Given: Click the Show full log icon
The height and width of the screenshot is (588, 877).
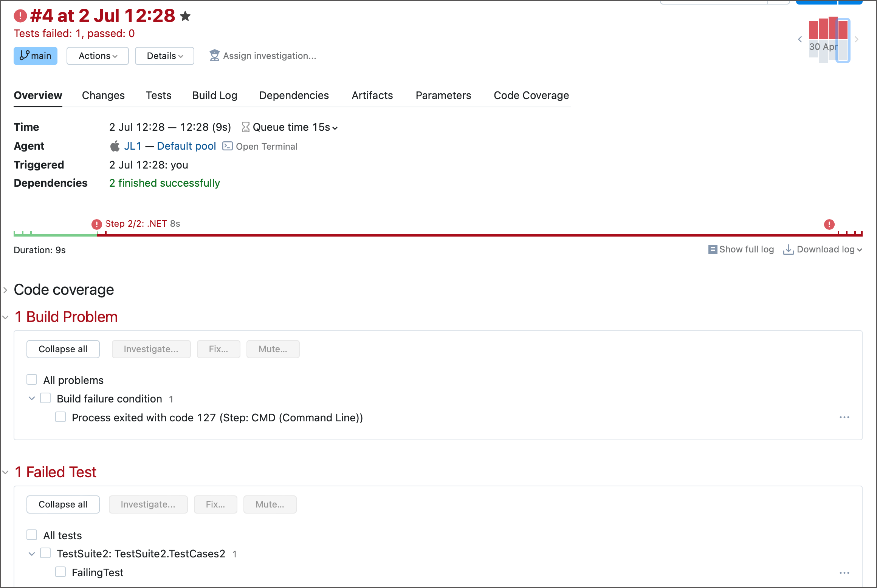Looking at the screenshot, I should click(713, 249).
